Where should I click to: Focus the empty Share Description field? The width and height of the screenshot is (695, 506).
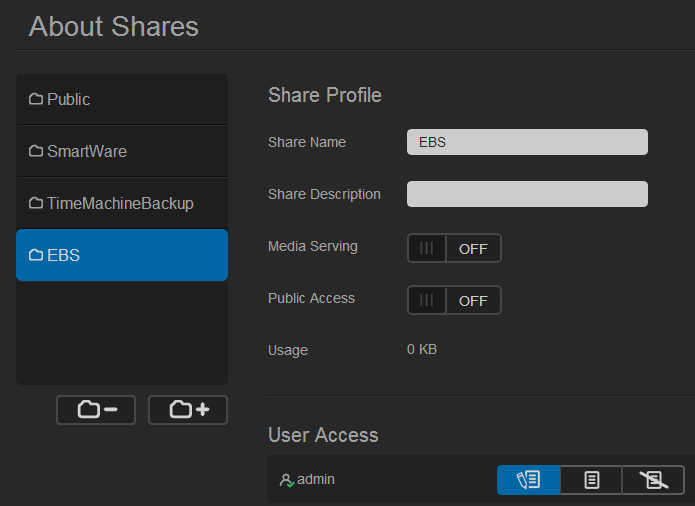tap(527, 194)
